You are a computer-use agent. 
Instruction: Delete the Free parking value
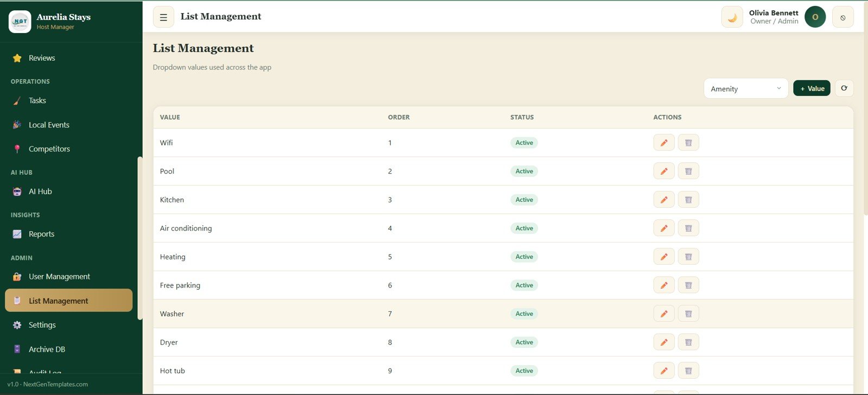(x=688, y=285)
